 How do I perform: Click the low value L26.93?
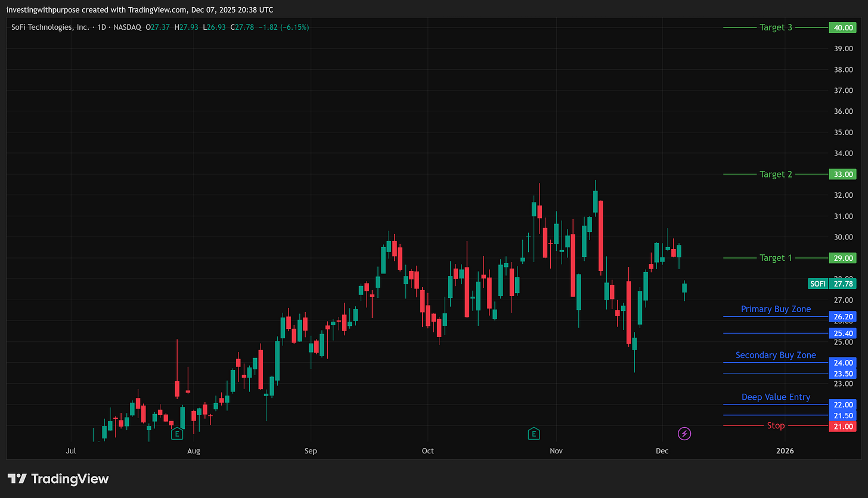pyautogui.click(x=214, y=27)
